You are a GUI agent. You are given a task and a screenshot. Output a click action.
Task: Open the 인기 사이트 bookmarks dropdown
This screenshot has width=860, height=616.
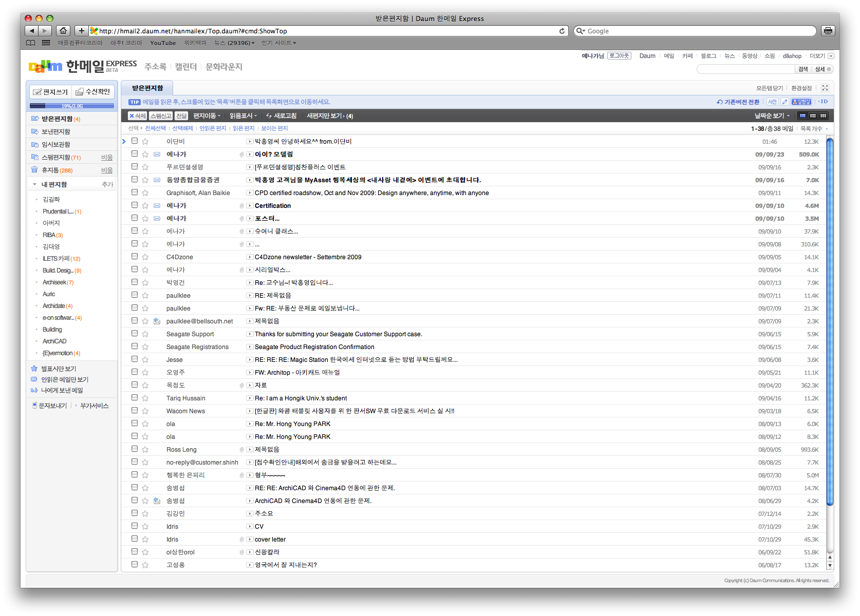point(279,43)
